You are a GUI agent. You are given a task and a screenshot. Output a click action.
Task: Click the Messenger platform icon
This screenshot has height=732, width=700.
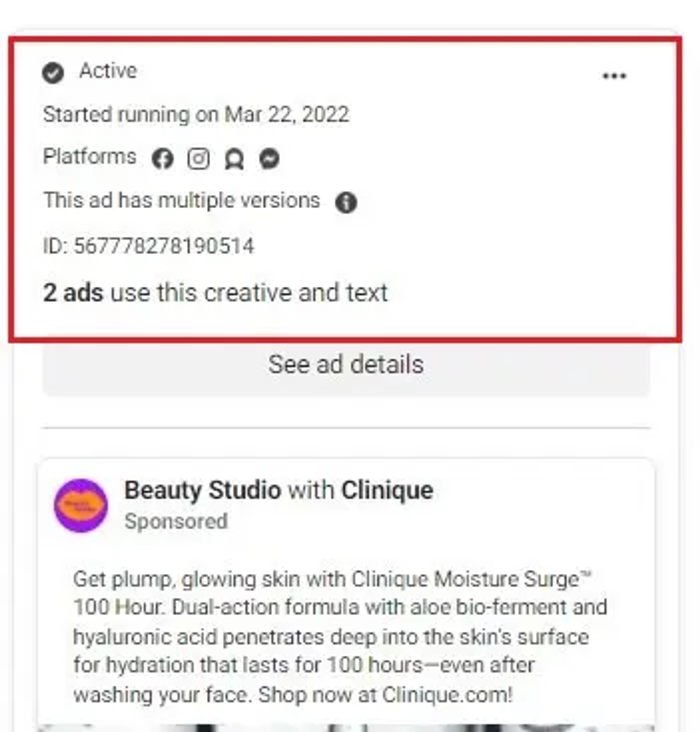coord(269,159)
